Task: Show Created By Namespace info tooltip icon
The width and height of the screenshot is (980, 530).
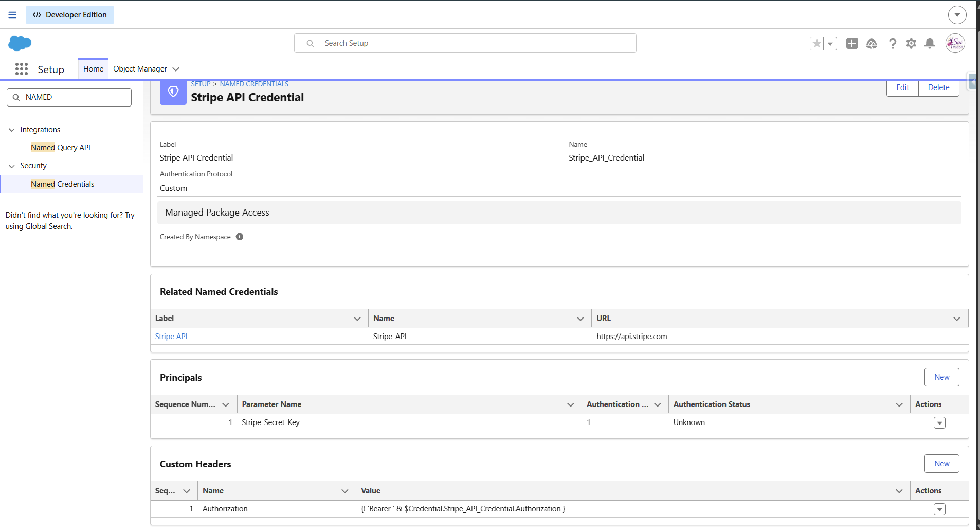Action: click(240, 237)
